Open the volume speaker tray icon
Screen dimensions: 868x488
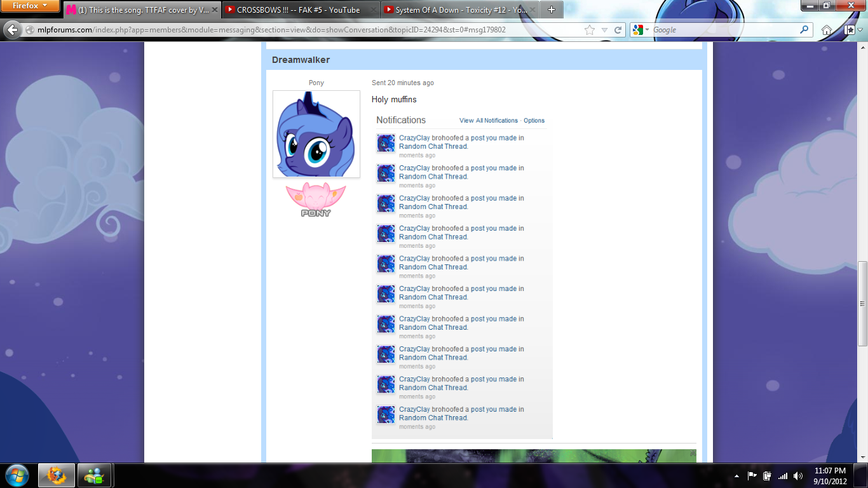[798, 476]
